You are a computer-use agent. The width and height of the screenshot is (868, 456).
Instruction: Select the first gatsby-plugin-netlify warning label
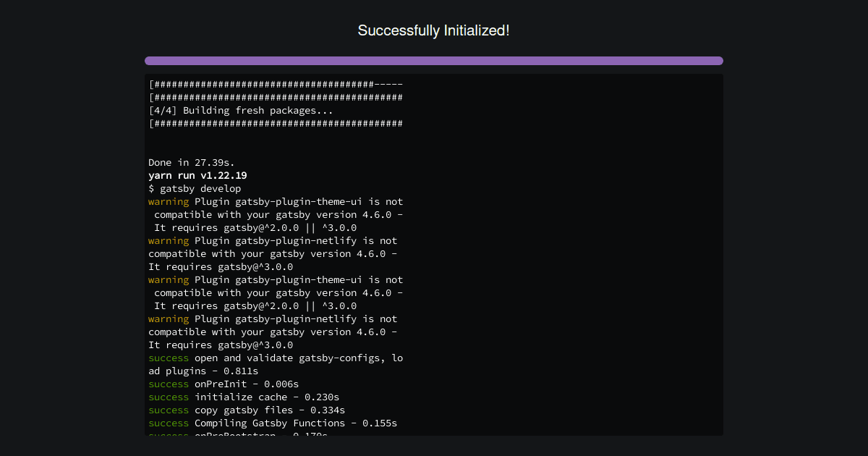[168, 240]
